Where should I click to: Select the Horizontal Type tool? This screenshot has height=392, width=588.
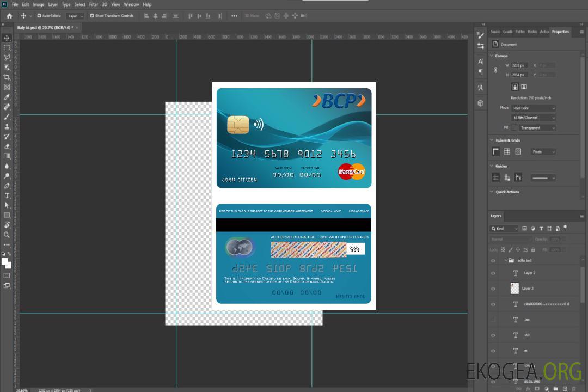click(x=7, y=195)
